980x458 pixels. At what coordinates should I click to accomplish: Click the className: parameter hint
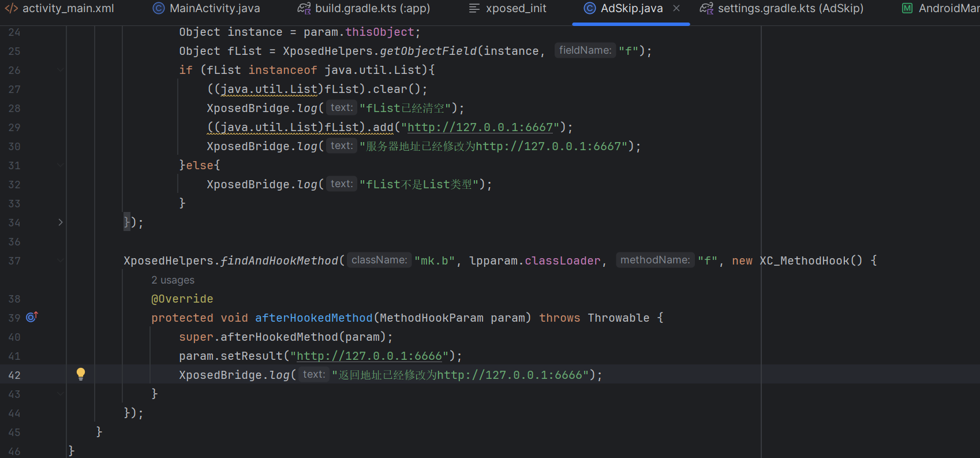click(379, 260)
